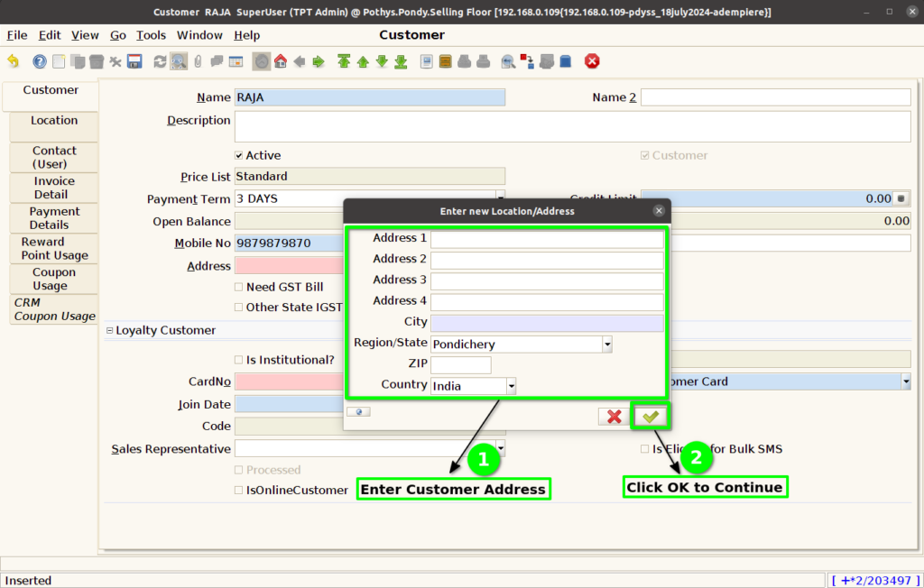924x588 pixels.
Task: Open the Credit Limit calculator button
Action: click(901, 198)
